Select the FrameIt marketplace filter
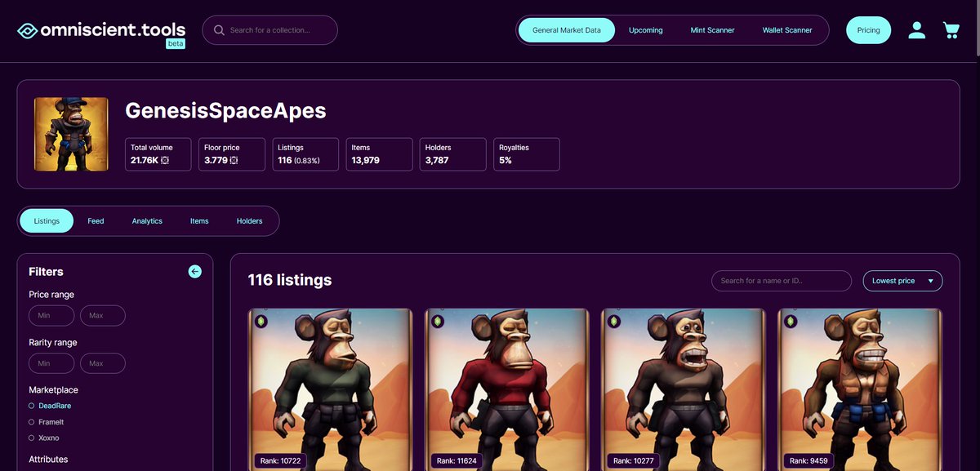980x471 pixels. [x=46, y=422]
